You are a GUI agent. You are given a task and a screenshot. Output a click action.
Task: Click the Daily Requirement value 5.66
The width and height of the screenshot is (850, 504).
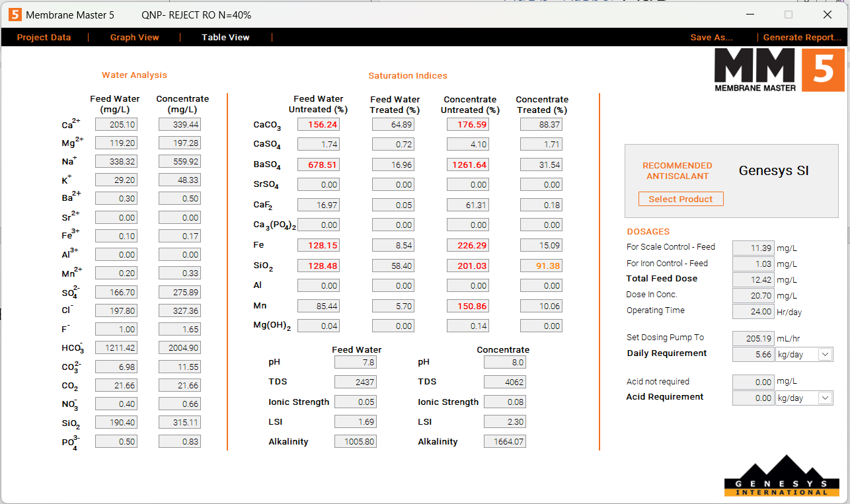tap(753, 354)
